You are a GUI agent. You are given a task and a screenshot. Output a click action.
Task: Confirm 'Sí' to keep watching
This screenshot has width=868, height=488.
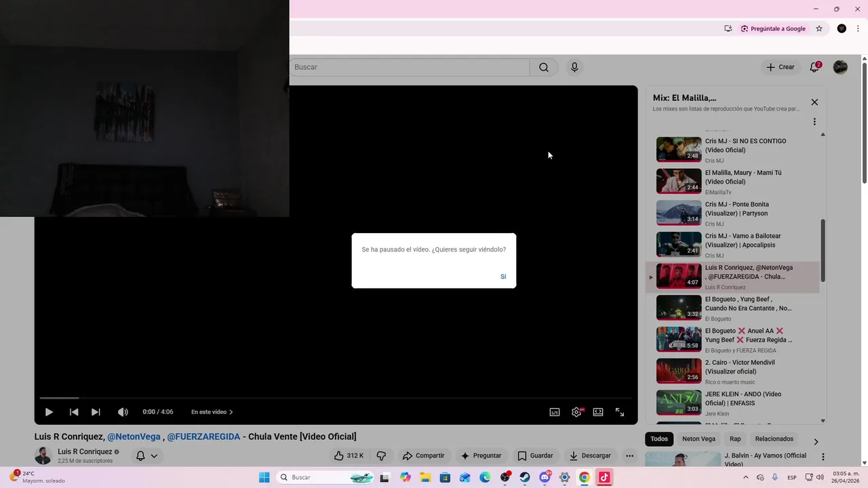tap(503, 277)
